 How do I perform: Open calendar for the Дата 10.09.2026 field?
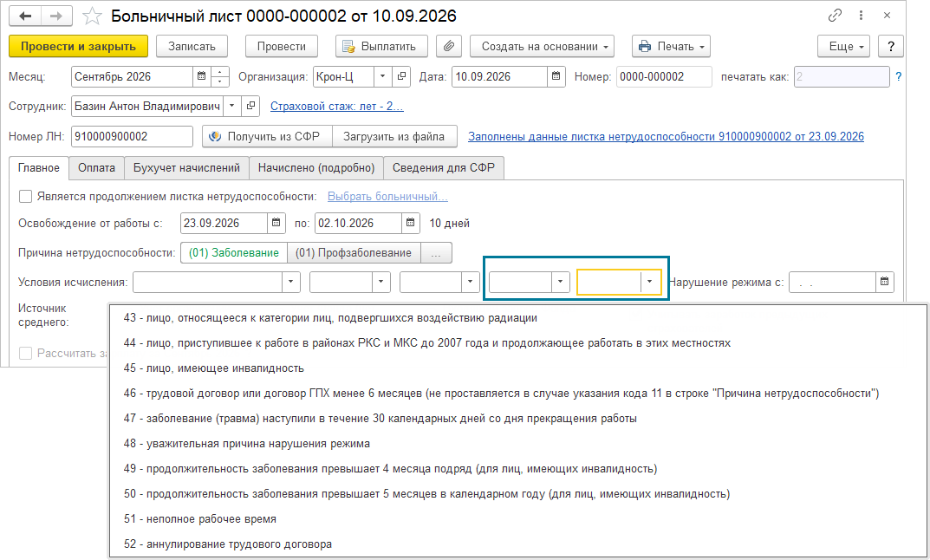tap(556, 76)
